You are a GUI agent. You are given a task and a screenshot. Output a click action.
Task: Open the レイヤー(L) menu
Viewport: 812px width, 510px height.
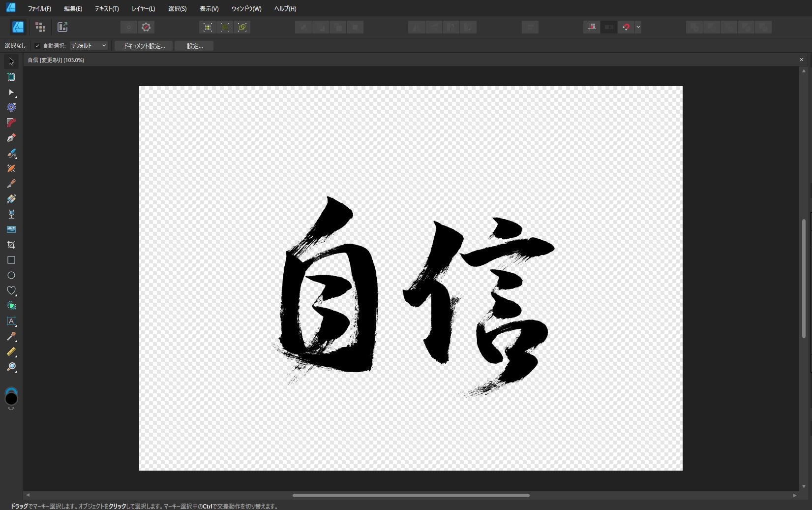[143, 8]
